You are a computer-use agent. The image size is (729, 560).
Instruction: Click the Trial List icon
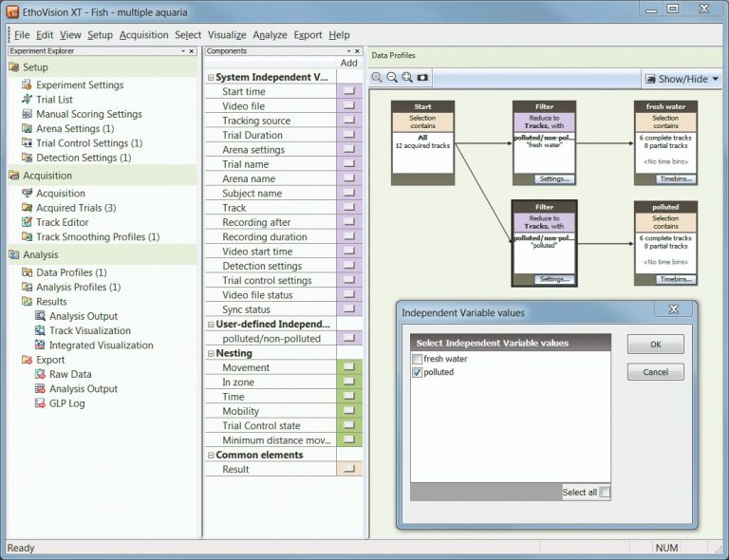[27, 99]
